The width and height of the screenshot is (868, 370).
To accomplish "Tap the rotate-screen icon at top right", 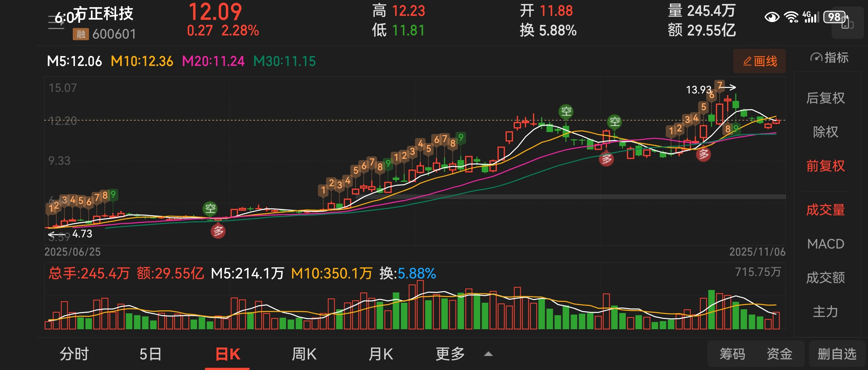I will tap(847, 23).
